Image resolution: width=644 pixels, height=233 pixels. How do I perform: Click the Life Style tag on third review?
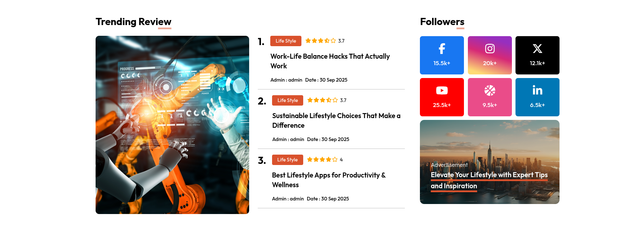pyautogui.click(x=287, y=160)
